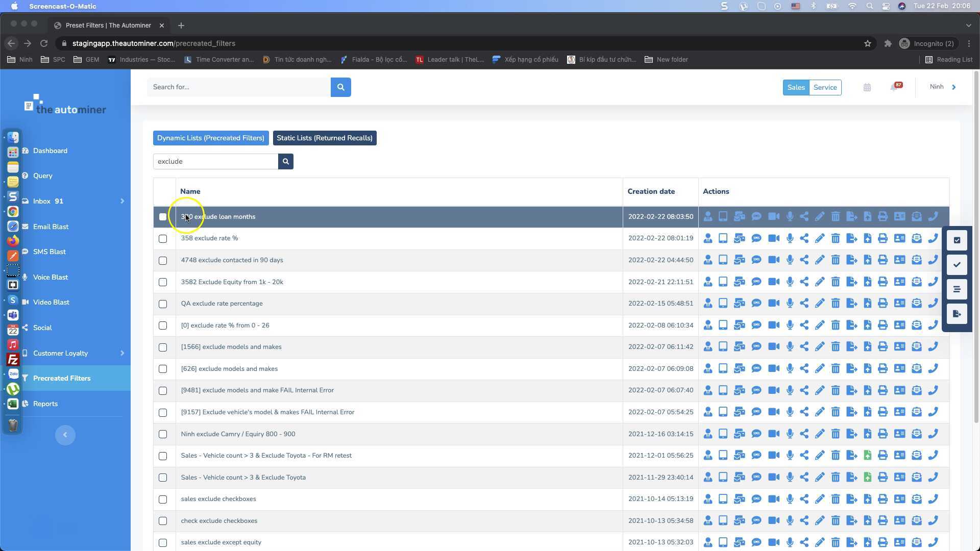The height and width of the screenshot is (551, 980).
Task: Click the edit pencil for '4748 exclude contacted in 90 days'
Action: [x=820, y=260]
